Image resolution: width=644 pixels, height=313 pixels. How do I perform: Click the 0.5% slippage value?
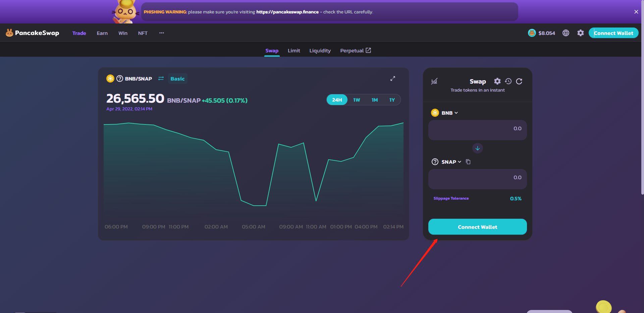pos(516,199)
